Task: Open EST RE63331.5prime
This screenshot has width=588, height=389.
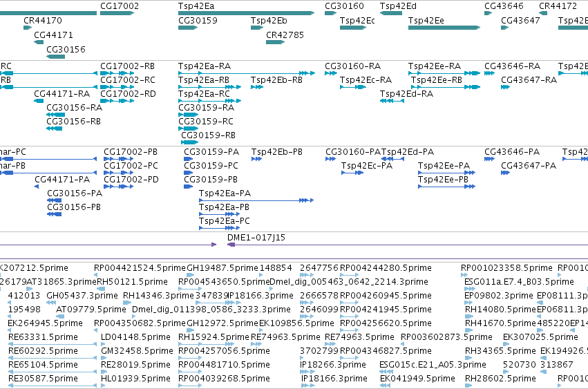Action: point(43,337)
